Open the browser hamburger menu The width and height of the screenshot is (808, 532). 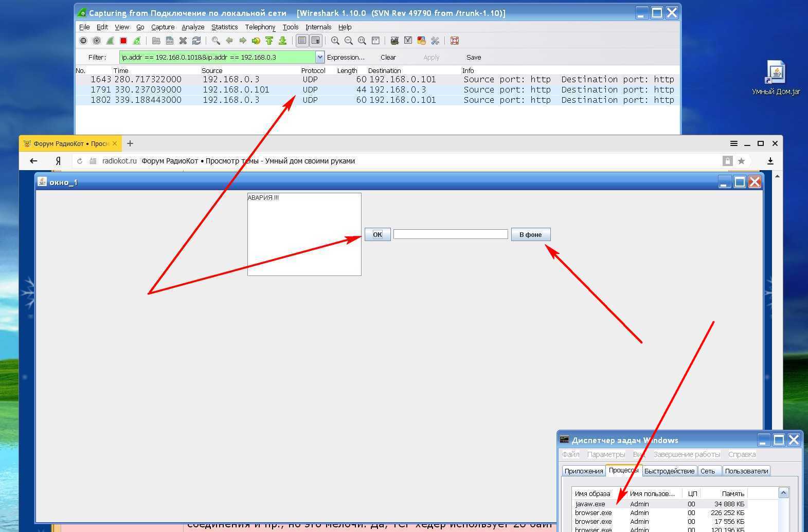(x=733, y=143)
